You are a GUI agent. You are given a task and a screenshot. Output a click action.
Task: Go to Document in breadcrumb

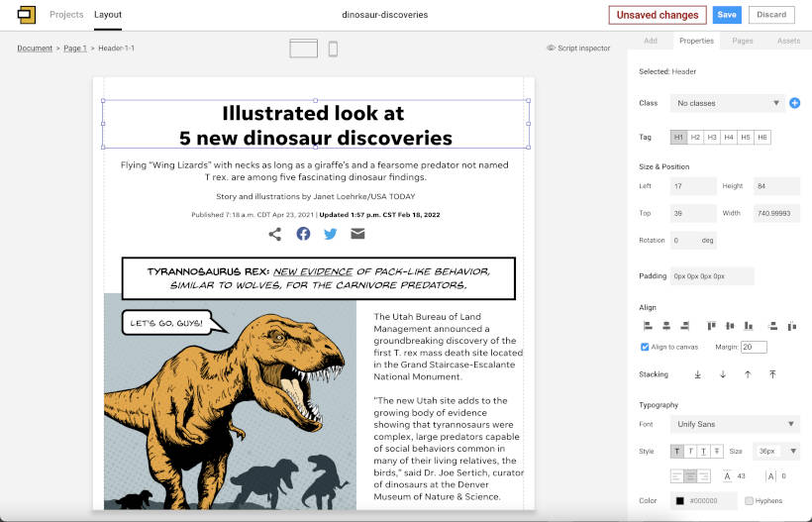pos(35,49)
